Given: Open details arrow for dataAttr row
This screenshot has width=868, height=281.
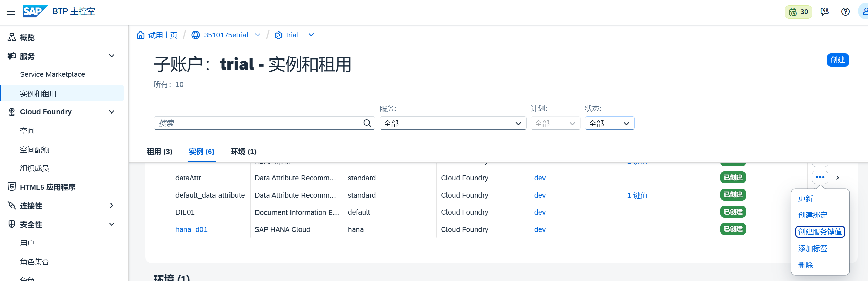Looking at the screenshot, I should (x=838, y=178).
